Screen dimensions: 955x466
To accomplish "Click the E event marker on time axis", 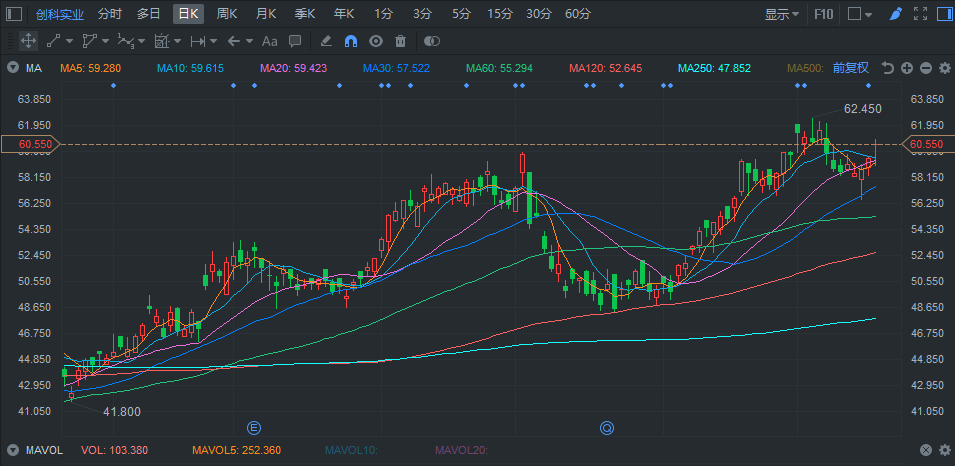I will [x=254, y=428].
